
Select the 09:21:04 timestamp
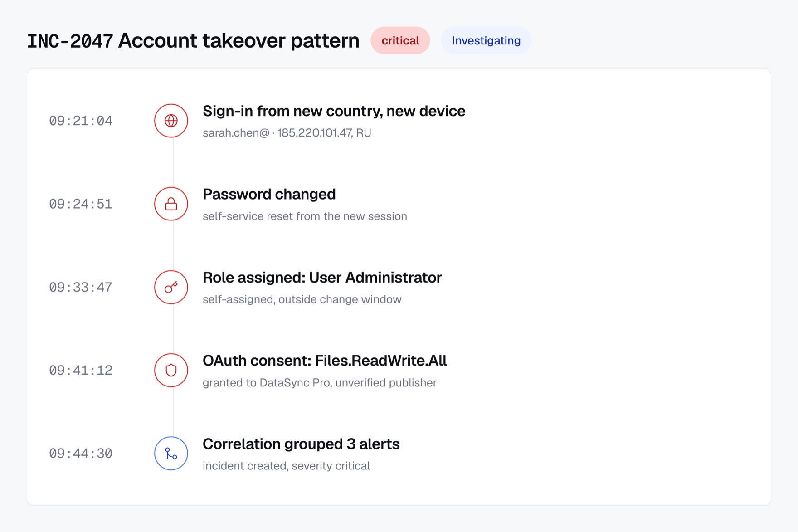(x=81, y=121)
